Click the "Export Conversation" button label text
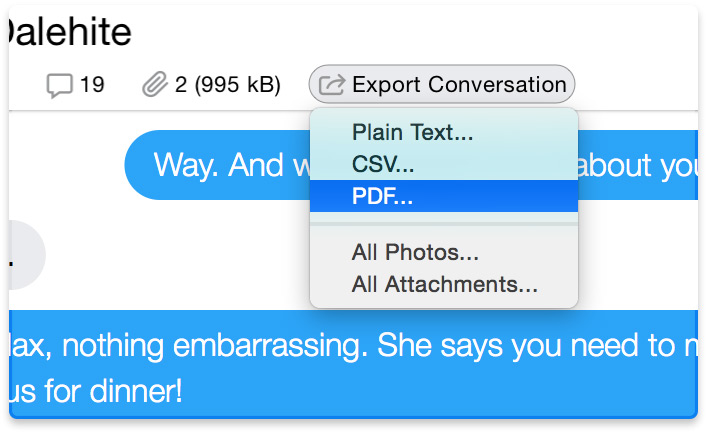The height and width of the screenshot is (434, 708). pyautogui.click(x=459, y=85)
